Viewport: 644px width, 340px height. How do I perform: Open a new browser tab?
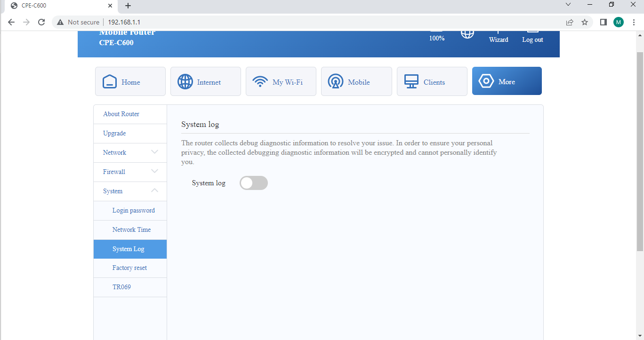point(128,6)
